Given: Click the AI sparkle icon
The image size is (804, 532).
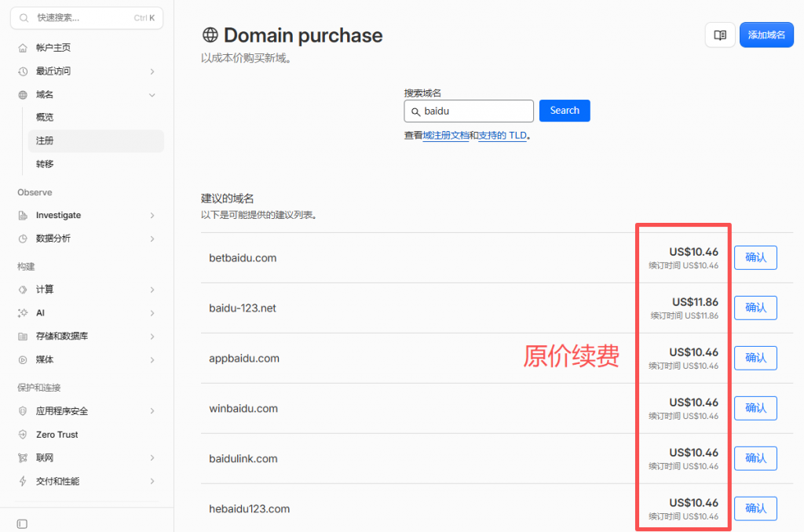Looking at the screenshot, I should [x=23, y=312].
